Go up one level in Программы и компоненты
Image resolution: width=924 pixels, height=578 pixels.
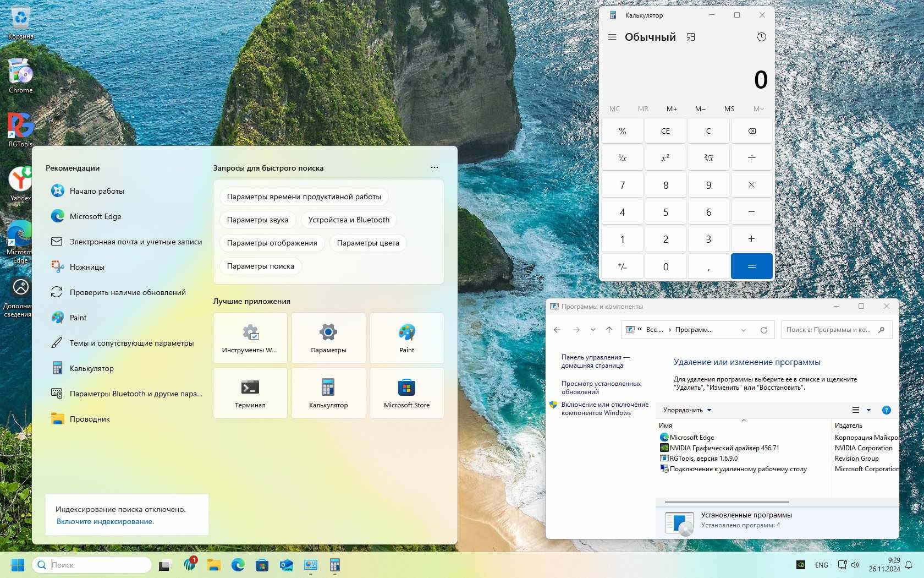click(609, 330)
